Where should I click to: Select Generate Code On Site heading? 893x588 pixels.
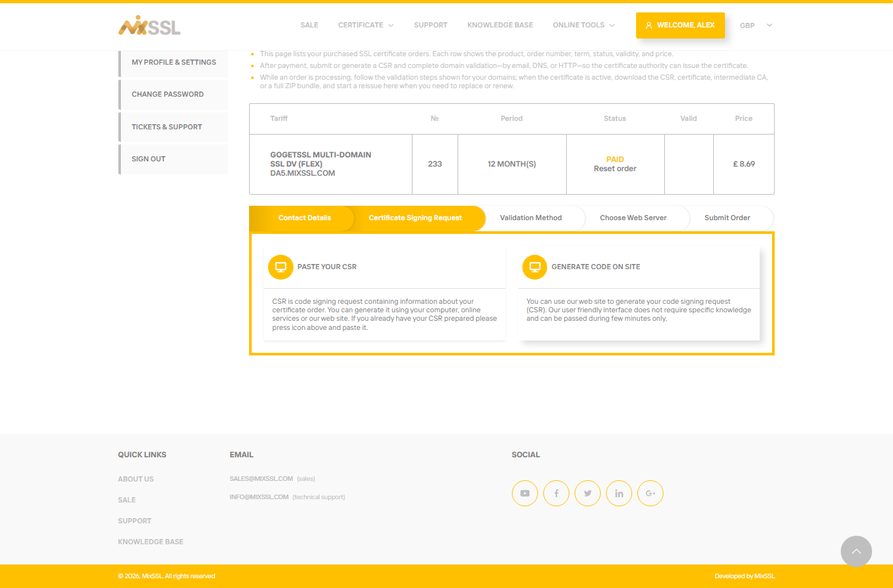click(596, 267)
